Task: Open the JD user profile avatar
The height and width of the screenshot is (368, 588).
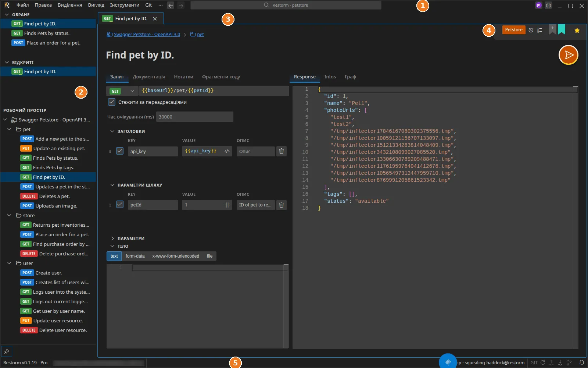Action: (x=539, y=6)
